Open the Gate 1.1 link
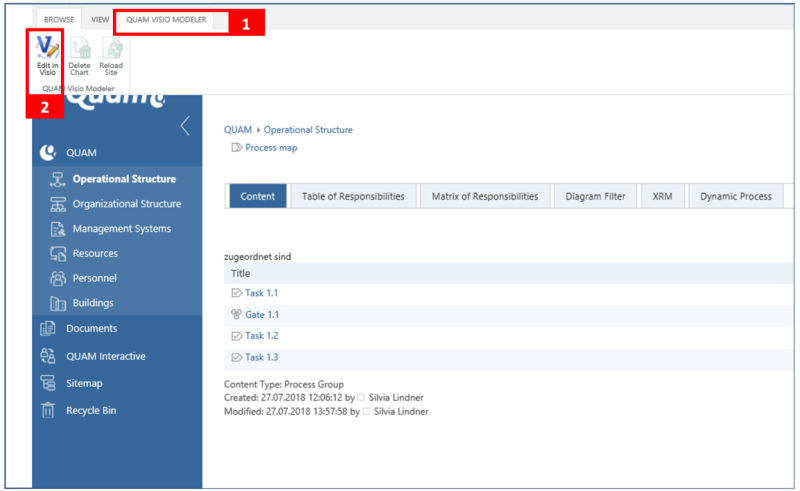This screenshot has height=491, width=800. (x=261, y=314)
